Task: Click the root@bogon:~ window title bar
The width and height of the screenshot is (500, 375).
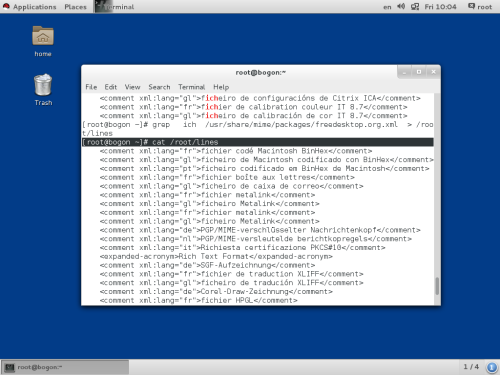Action: coord(261,72)
